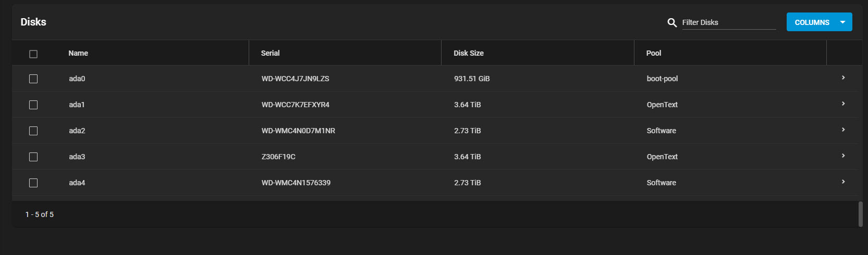Click the search magnifier icon
Image resolution: width=868 pixels, height=255 pixels.
(x=672, y=22)
